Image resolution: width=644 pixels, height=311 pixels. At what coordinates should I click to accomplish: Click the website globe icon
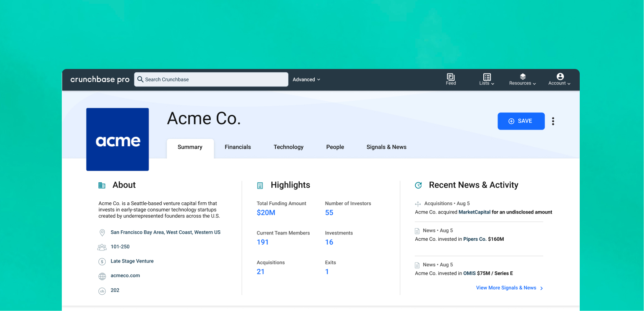[x=102, y=276]
